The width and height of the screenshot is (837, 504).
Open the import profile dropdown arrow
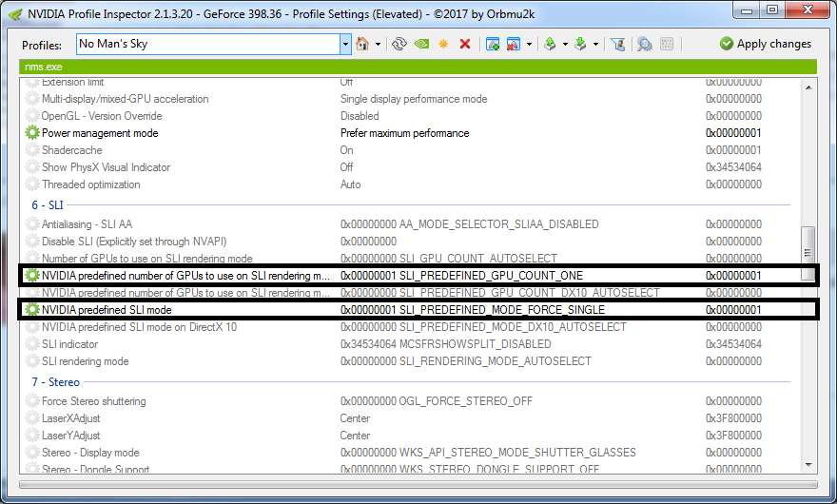pyautogui.click(x=595, y=45)
